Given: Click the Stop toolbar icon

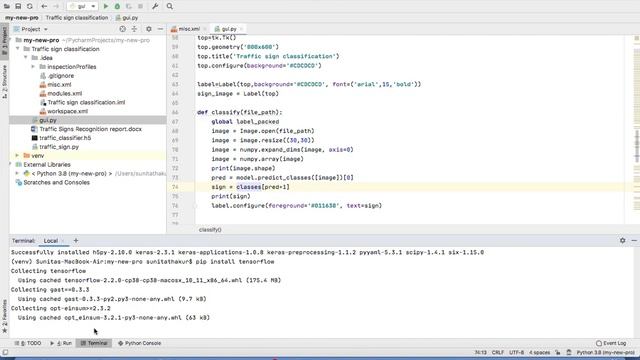Looking at the screenshot, I should (140, 6).
